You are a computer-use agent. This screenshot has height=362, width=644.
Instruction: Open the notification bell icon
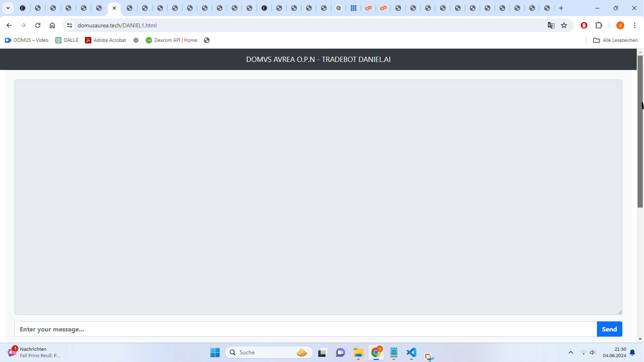point(632,352)
